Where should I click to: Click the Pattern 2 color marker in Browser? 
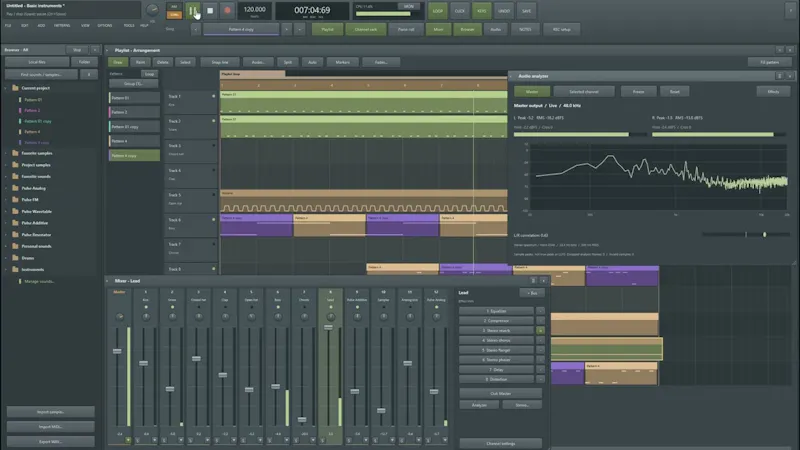[x=20, y=110]
